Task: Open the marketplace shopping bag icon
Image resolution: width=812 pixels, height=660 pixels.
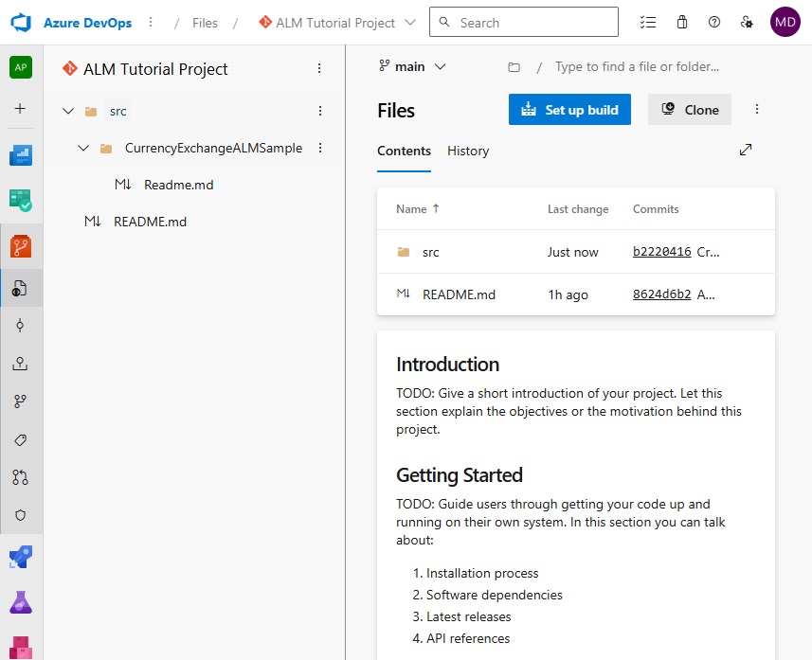Action: point(682,23)
